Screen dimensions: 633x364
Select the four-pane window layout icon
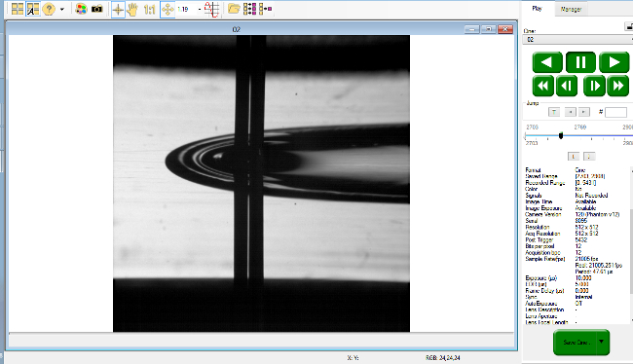[x=18, y=9]
